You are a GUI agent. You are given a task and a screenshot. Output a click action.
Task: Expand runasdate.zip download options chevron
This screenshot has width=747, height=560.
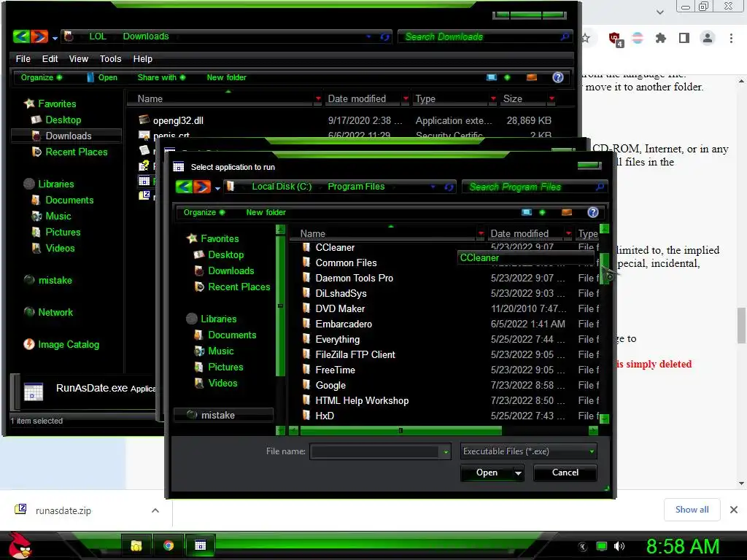(155, 510)
